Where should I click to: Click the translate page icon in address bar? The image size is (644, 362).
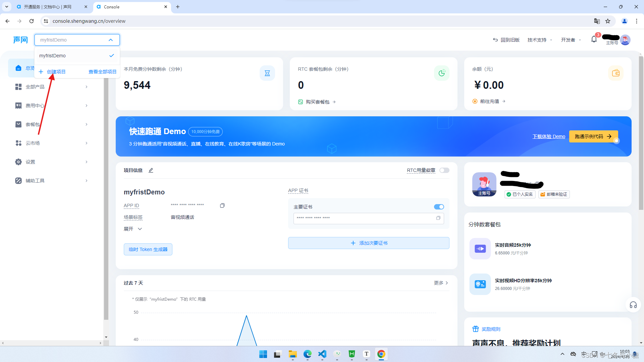597,21
